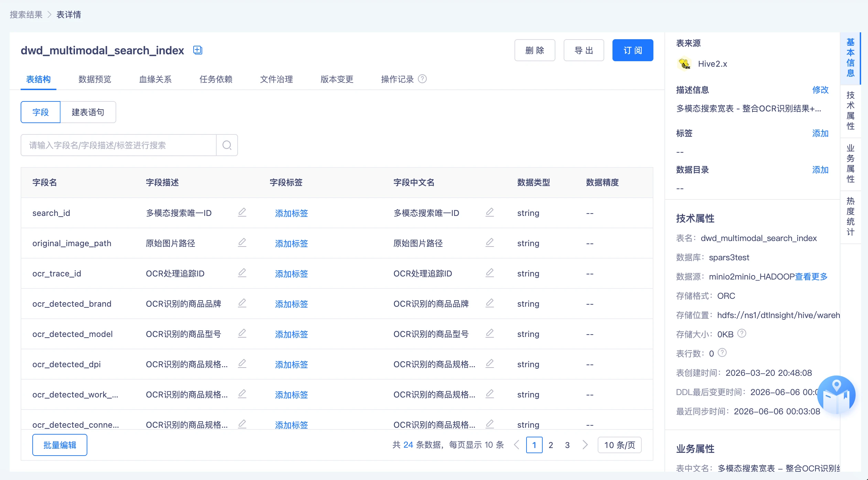Edit Chinese name pencil for ocr_trace_id

coord(490,273)
